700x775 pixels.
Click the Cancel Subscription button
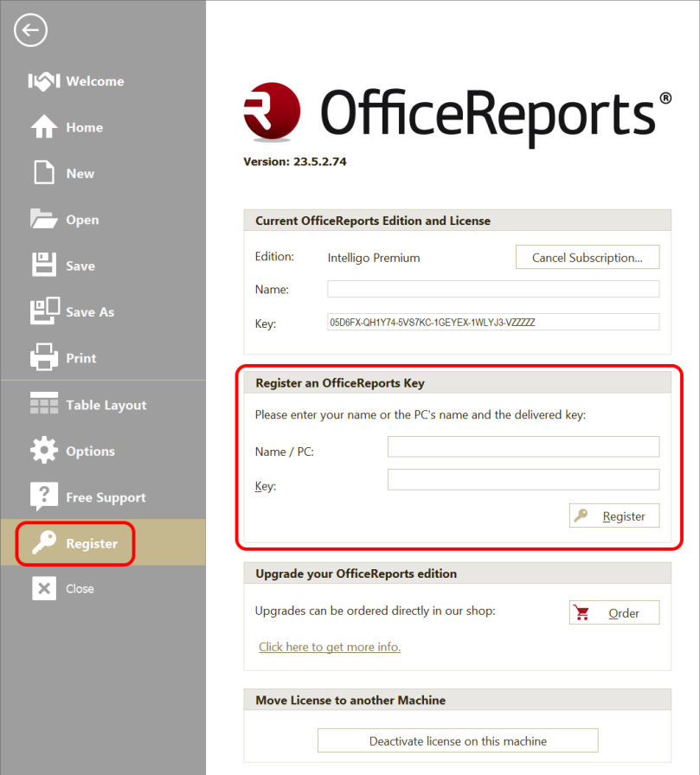point(587,256)
